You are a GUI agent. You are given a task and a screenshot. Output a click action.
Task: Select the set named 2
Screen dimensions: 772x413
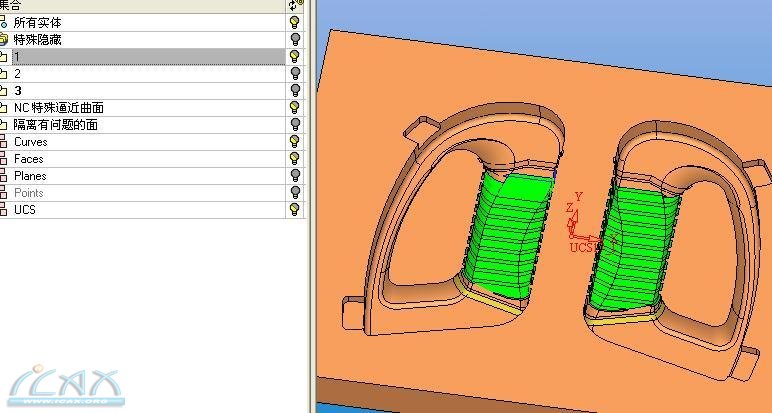pos(17,74)
